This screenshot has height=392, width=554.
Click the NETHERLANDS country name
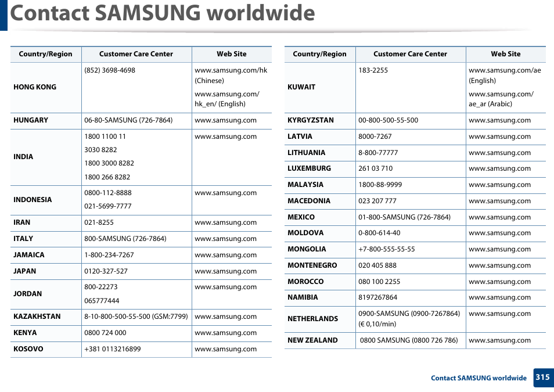312,319
